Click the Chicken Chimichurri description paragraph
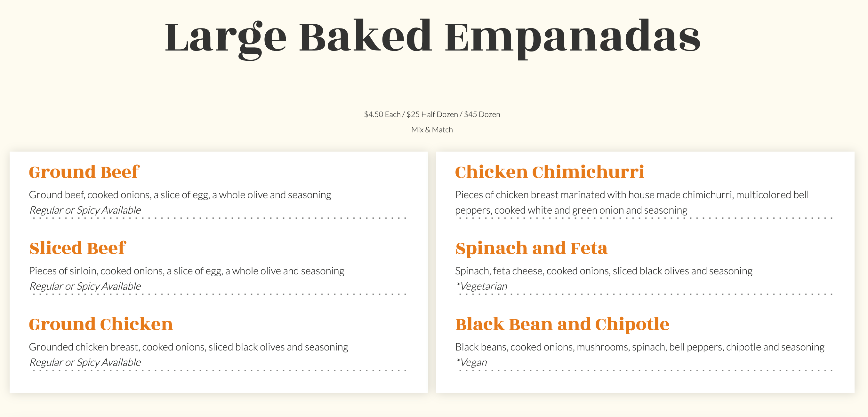This screenshot has height=417, width=868. click(631, 202)
